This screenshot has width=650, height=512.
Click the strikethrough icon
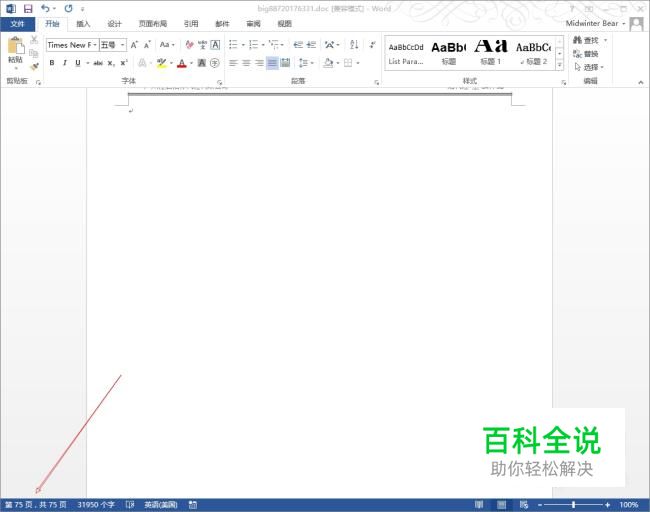98,62
